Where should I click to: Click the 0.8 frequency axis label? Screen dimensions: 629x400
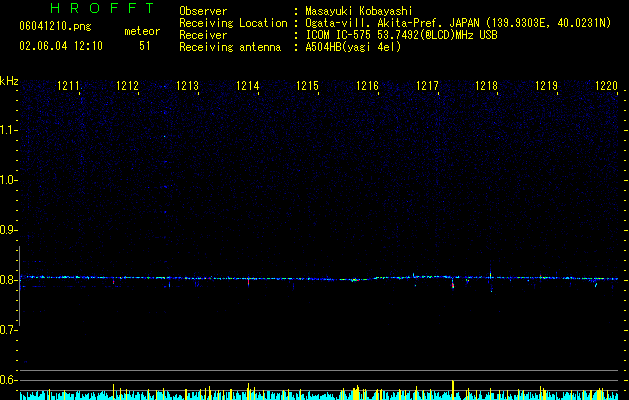[8, 280]
